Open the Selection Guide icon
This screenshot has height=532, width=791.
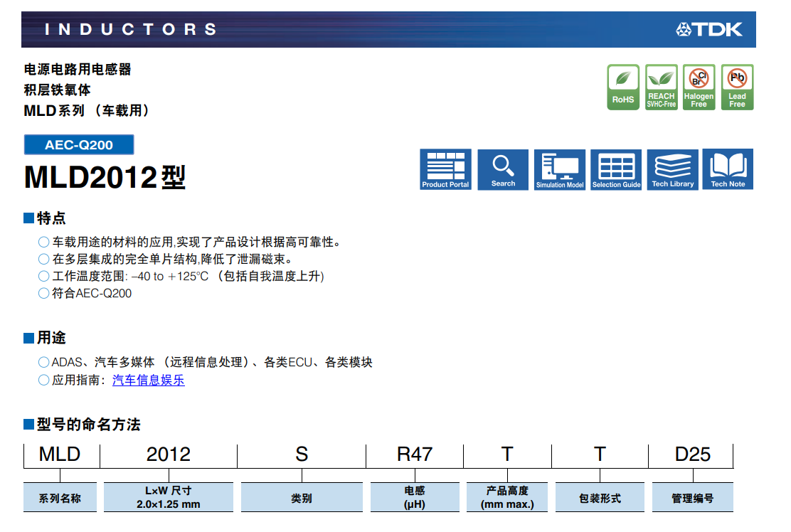point(616,169)
